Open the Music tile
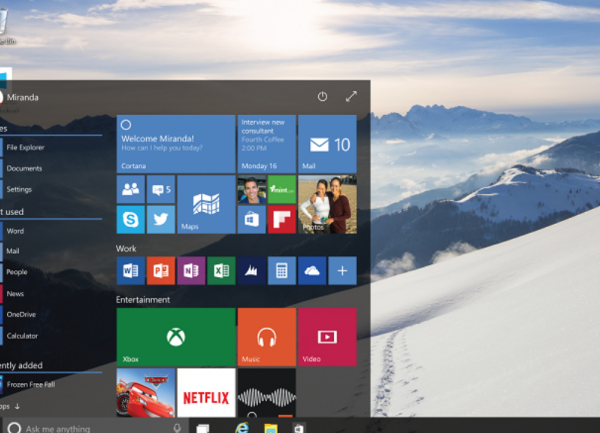Viewport: 600px width, 433px height. coord(267,337)
